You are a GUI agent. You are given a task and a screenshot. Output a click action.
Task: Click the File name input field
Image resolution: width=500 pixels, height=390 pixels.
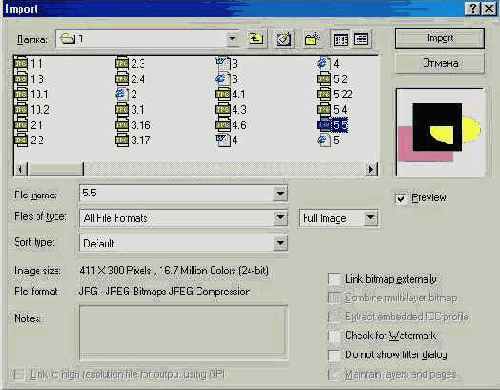coord(176,194)
